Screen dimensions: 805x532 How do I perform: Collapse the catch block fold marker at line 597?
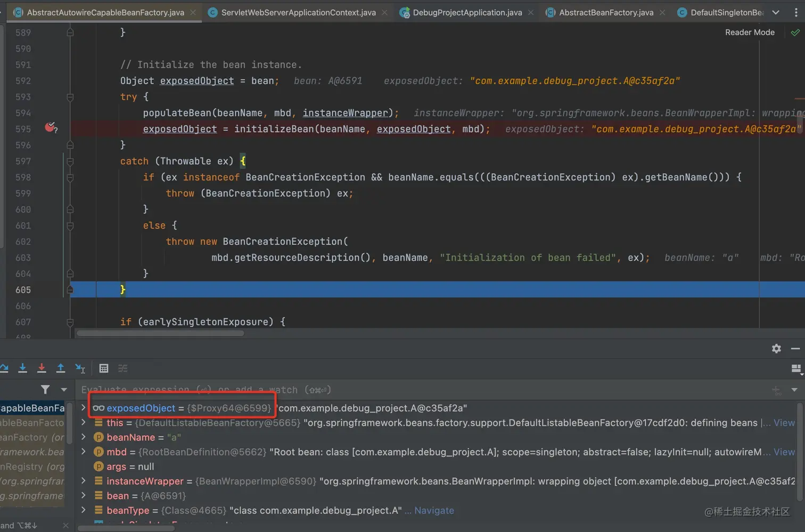point(70,161)
